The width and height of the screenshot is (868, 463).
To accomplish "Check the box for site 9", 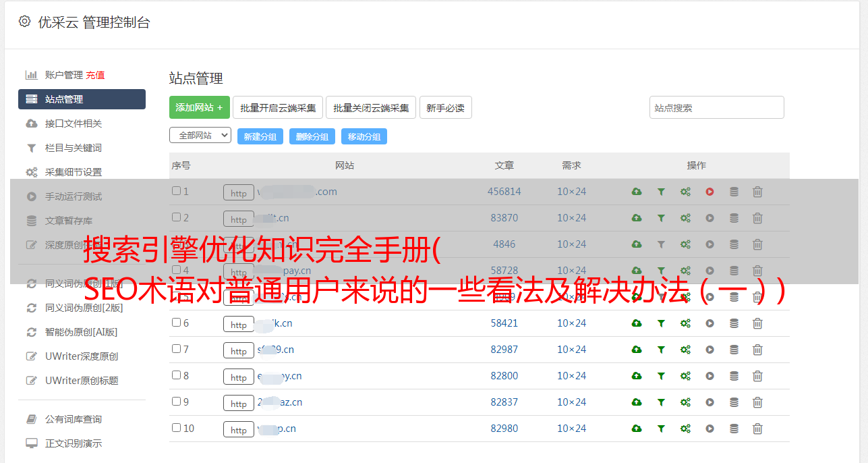I will pos(176,402).
